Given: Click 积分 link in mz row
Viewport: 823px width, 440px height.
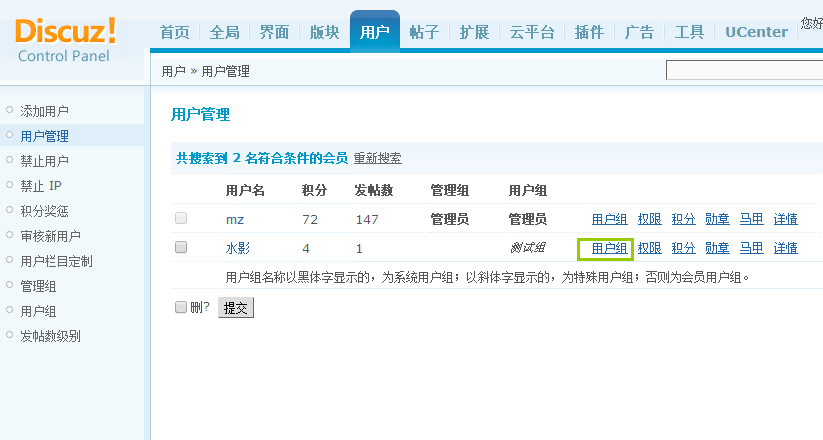Looking at the screenshot, I should [683, 219].
